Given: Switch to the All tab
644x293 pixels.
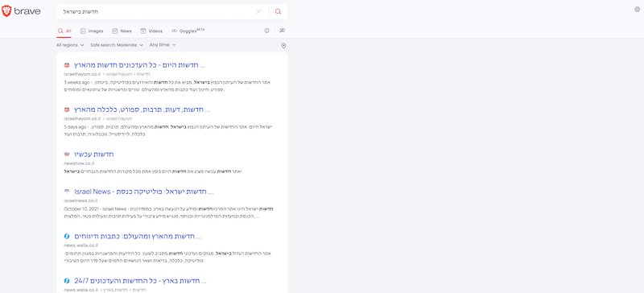Looking at the screenshot, I should 64,31.
